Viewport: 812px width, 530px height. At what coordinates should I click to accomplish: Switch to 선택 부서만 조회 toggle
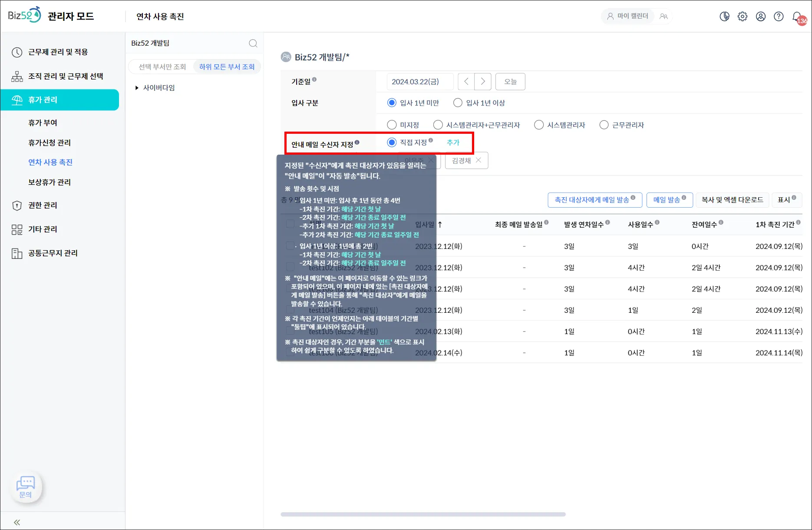point(162,67)
